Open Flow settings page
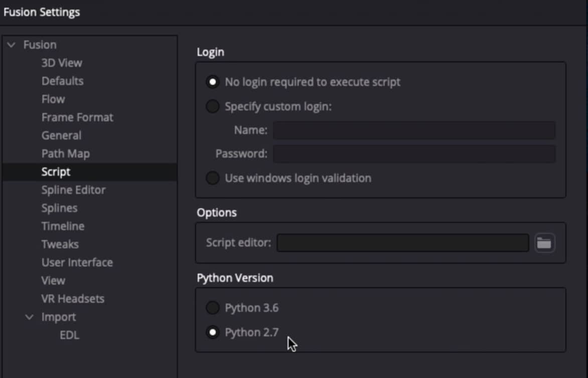The image size is (588, 378). pos(53,99)
